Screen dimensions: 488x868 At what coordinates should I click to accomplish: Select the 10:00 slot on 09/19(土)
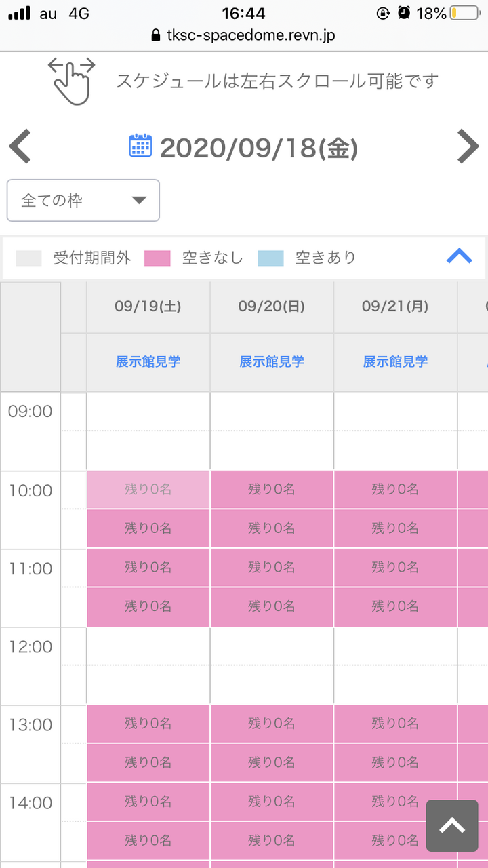pyautogui.click(x=148, y=489)
